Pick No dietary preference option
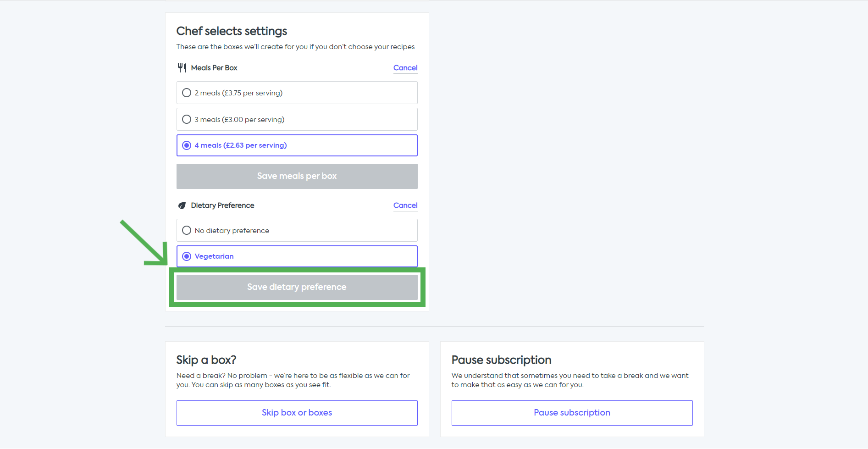This screenshot has height=449, width=868. coord(297,230)
